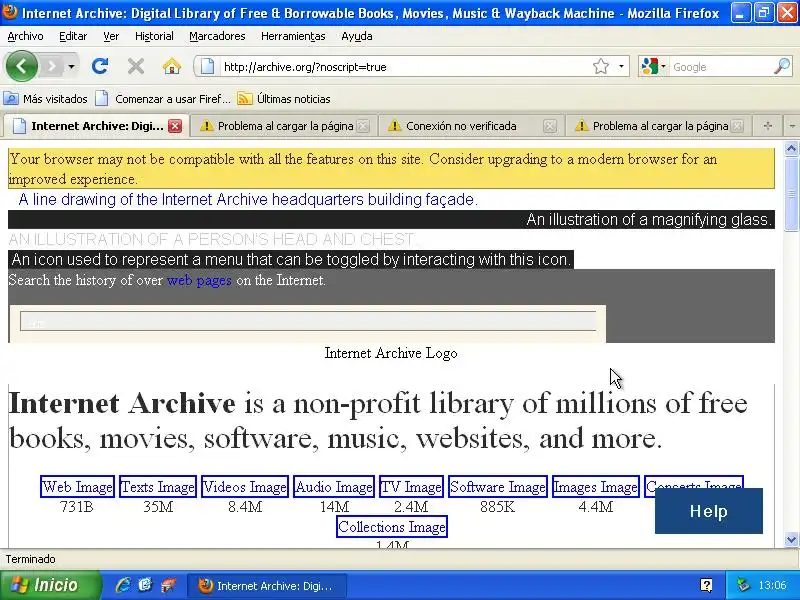Click the system tray network icon
This screenshot has height=600, width=800.
[743, 585]
